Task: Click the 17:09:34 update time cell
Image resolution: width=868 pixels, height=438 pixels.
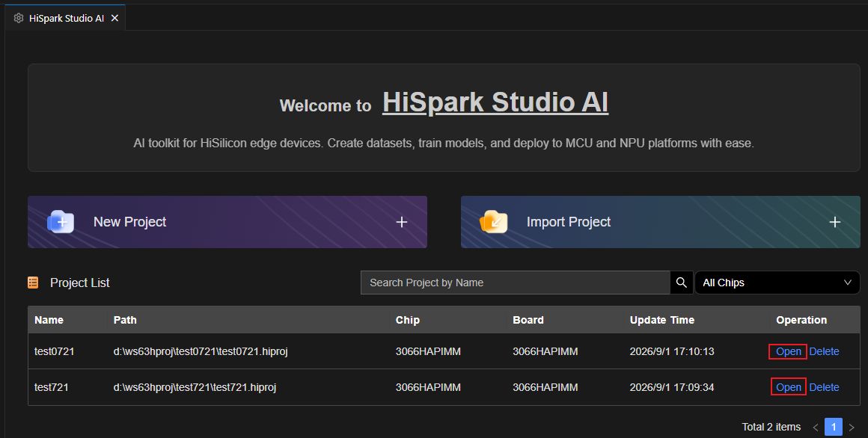Action: tap(672, 388)
